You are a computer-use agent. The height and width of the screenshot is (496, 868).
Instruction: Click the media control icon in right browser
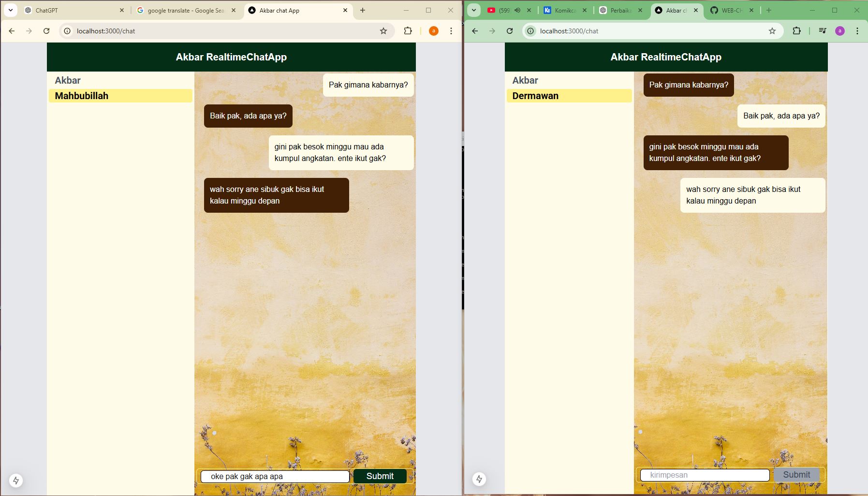point(822,31)
